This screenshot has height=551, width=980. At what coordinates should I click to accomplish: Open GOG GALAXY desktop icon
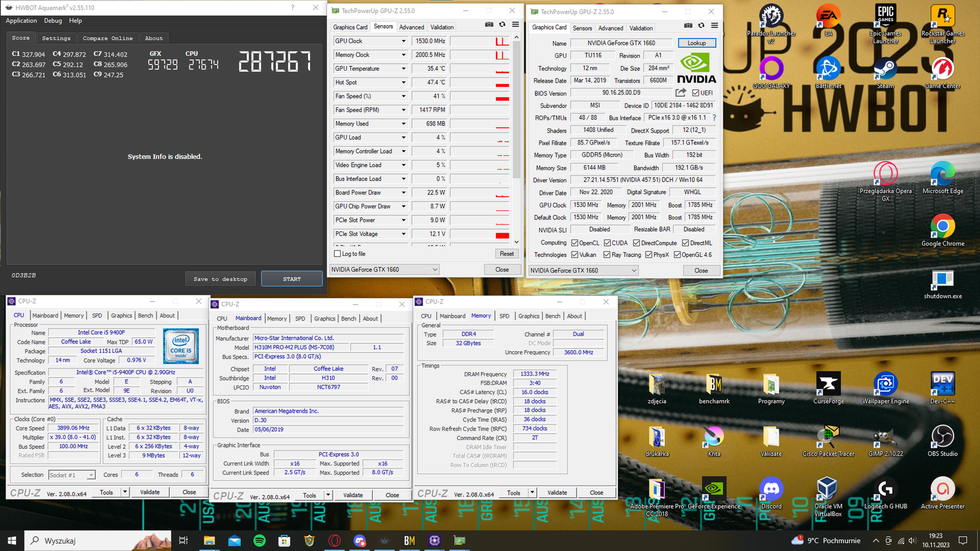click(x=771, y=72)
